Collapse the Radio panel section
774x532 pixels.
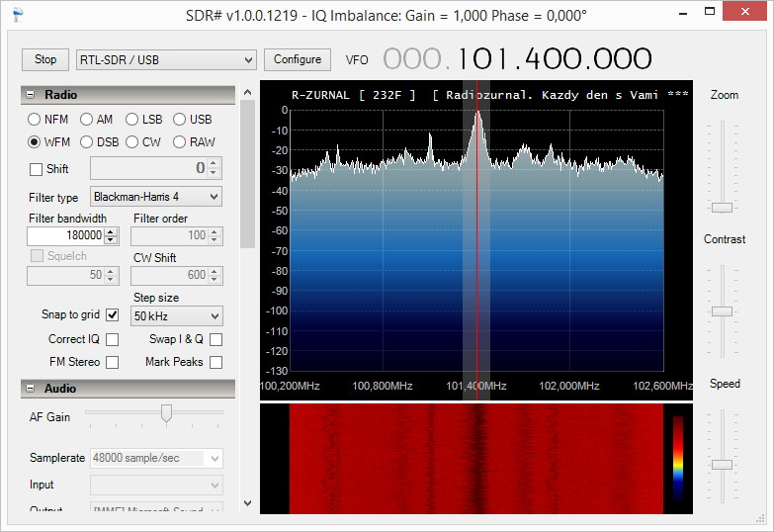[31, 95]
